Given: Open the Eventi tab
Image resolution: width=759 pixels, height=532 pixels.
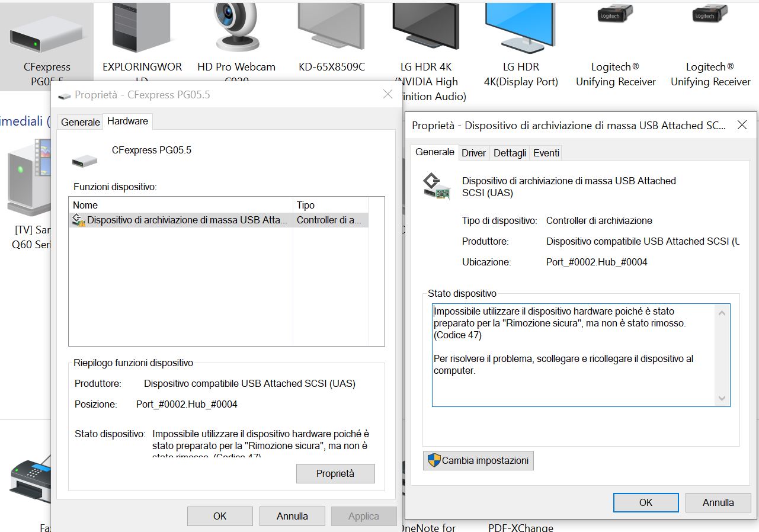Looking at the screenshot, I should pos(546,153).
